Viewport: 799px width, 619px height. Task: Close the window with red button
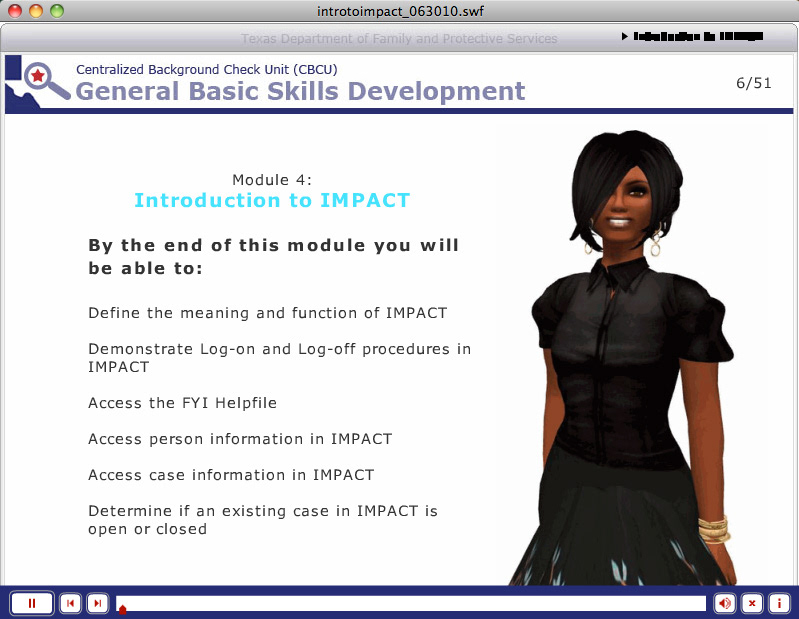tap(15, 11)
